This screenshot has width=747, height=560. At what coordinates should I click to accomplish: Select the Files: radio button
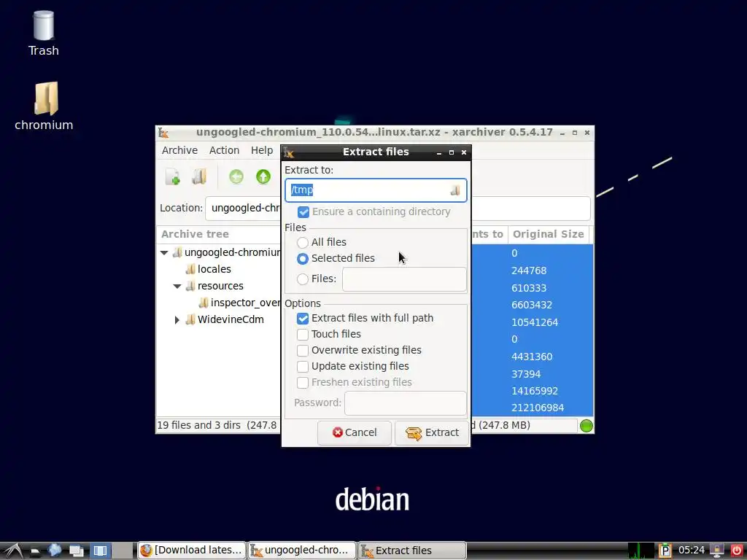coord(303,279)
